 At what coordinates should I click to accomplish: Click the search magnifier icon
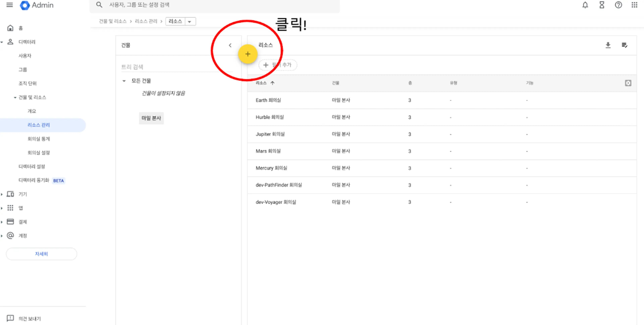point(99,5)
